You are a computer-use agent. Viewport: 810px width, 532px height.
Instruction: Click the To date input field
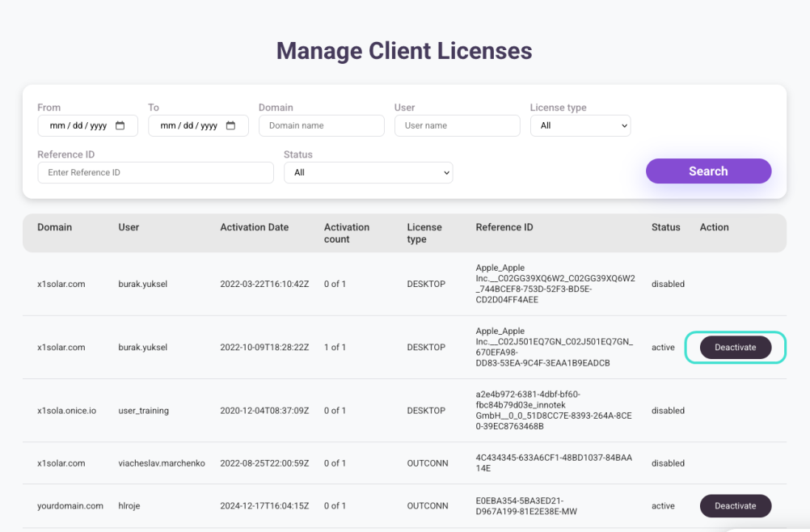pyautogui.click(x=189, y=125)
